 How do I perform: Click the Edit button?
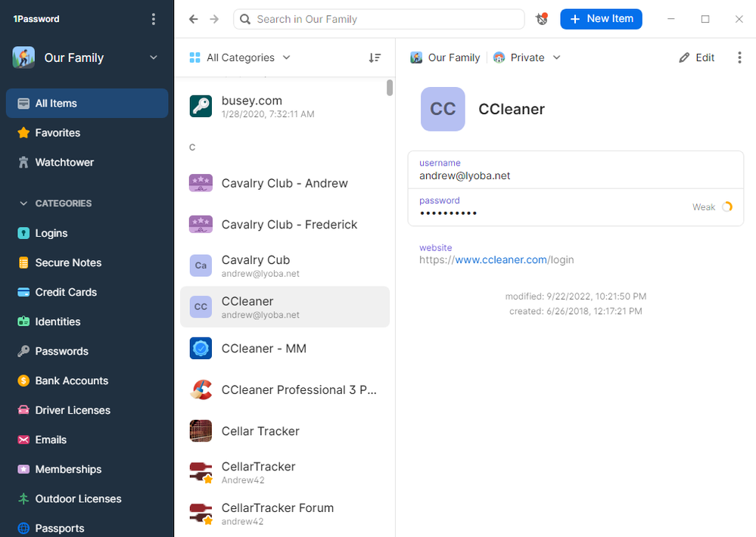tap(696, 57)
